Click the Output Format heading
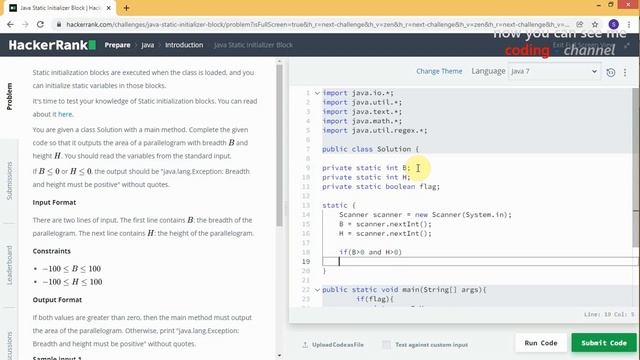640x360 pixels. pyautogui.click(x=57, y=300)
